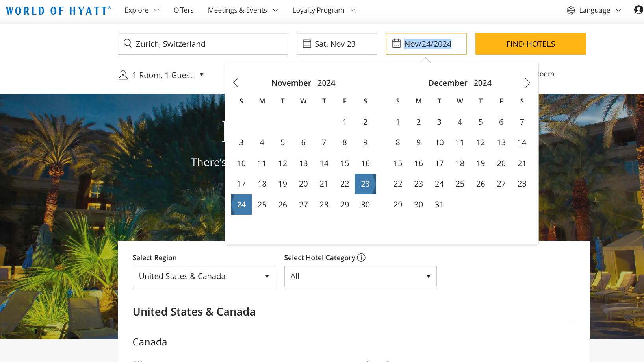The width and height of the screenshot is (644, 362).
Task: Advance calendar to next month
Action: tap(527, 83)
